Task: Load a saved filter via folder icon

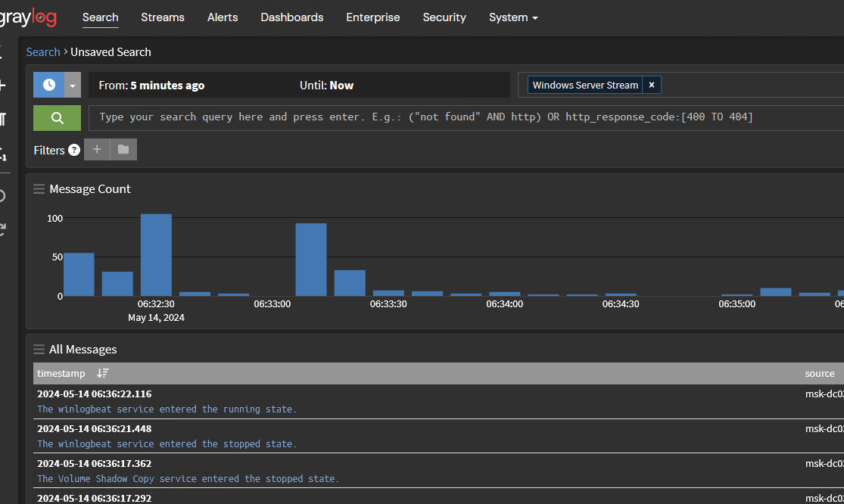Action: point(123,150)
